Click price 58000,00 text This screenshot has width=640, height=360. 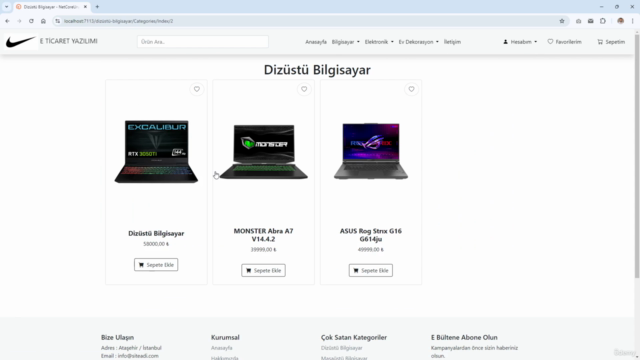pyautogui.click(x=156, y=244)
